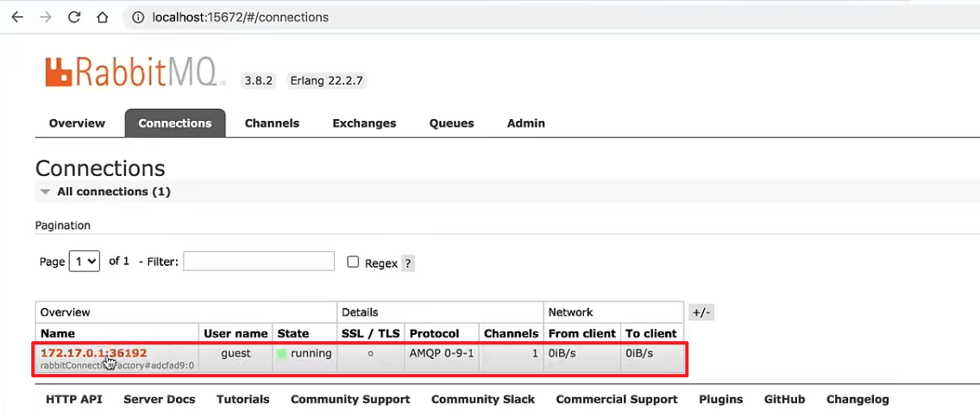Open the Channels tab

[272, 123]
